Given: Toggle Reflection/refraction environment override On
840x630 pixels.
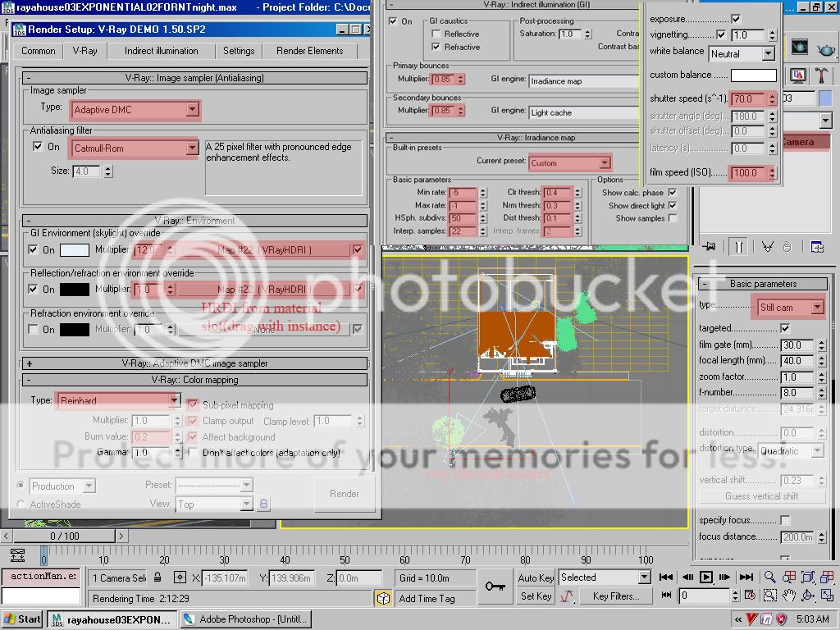Looking at the screenshot, I should (33, 290).
